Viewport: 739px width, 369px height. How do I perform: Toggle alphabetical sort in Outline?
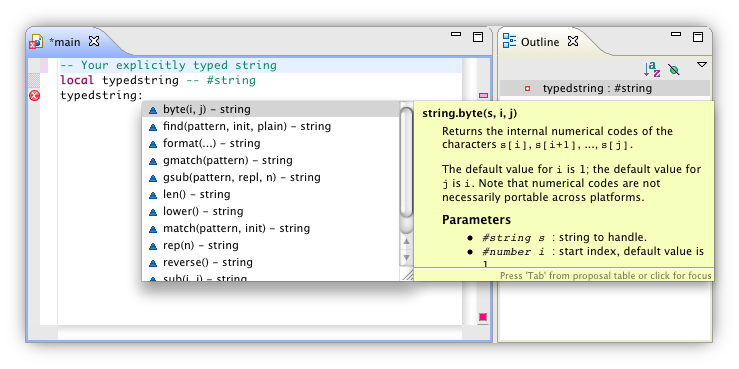(x=652, y=69)
